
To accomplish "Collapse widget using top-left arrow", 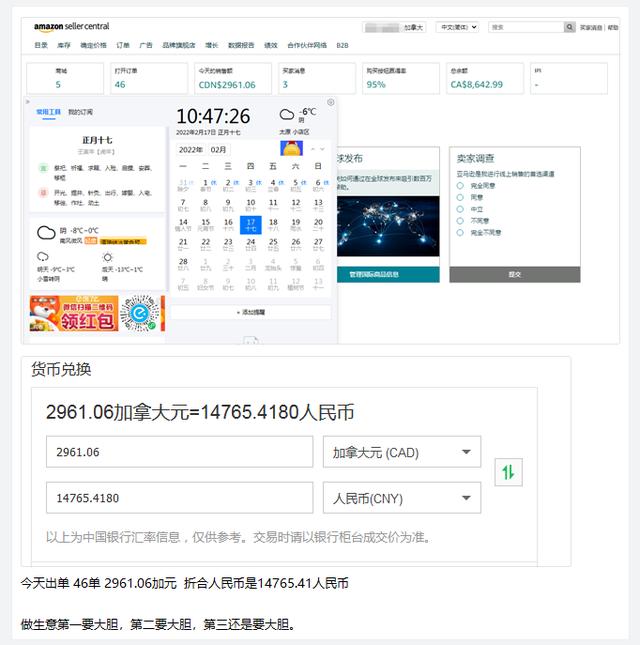I will click(28, 101).
